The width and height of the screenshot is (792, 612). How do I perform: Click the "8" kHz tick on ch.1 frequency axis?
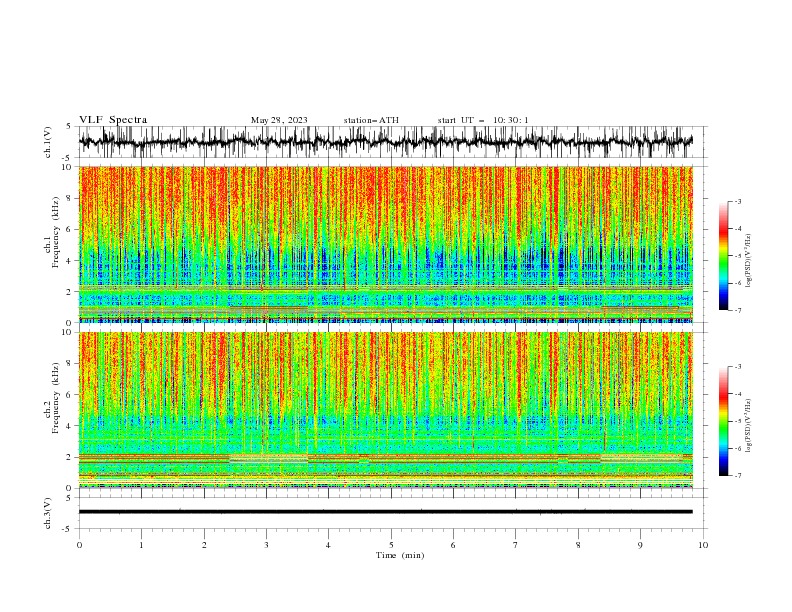click(x=70, y=198)
